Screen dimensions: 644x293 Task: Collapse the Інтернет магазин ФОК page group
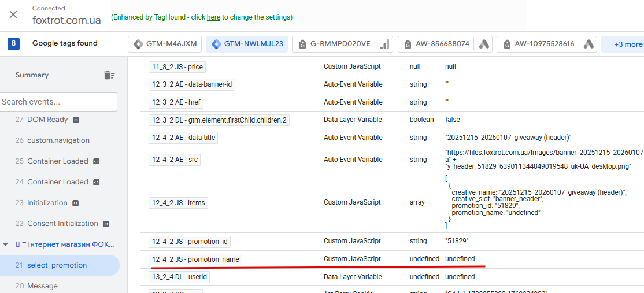(x=6, y=244)
